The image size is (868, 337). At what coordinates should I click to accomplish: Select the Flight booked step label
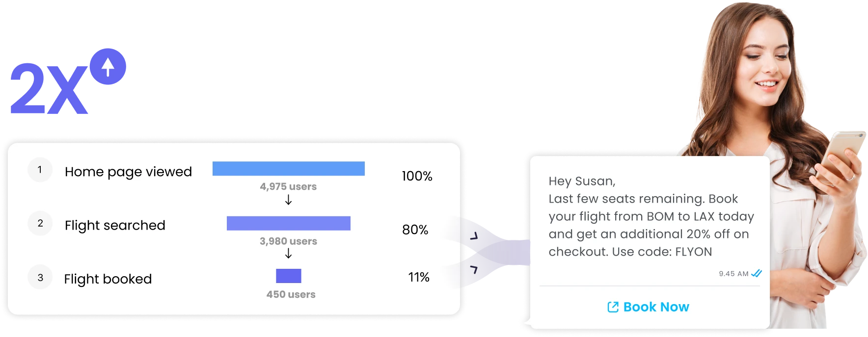point(108,279)
